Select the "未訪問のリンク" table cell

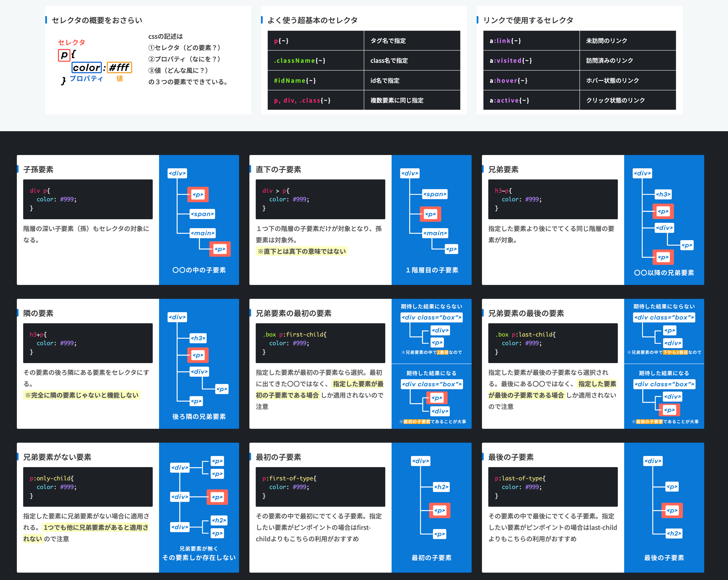tap(628, 40)
